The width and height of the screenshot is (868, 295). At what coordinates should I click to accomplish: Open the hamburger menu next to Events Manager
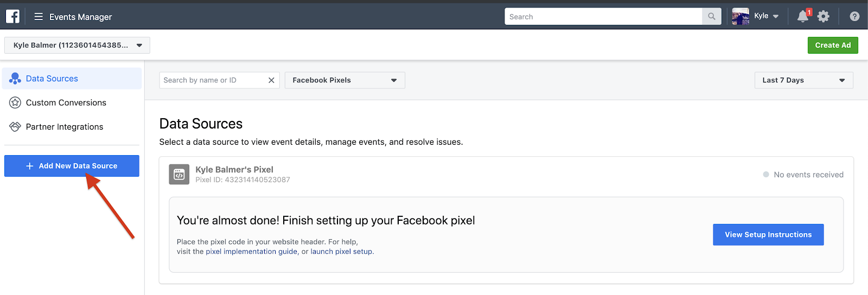(x=39, y=17)
